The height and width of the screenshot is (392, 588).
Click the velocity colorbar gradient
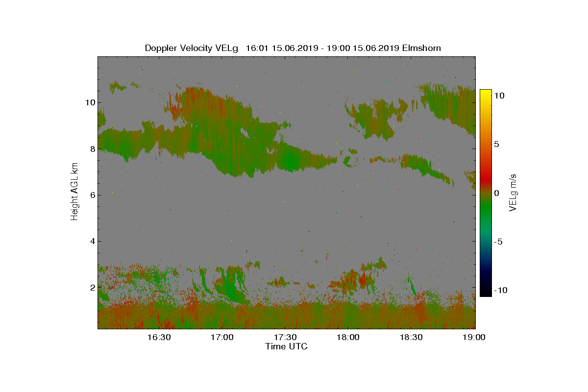tap(486, 193)
